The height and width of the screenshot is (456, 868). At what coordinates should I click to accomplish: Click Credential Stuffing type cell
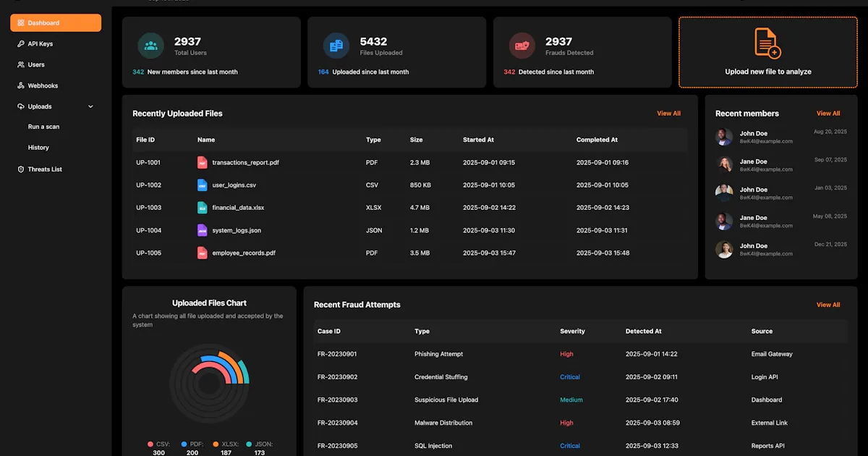coord(441,377)
